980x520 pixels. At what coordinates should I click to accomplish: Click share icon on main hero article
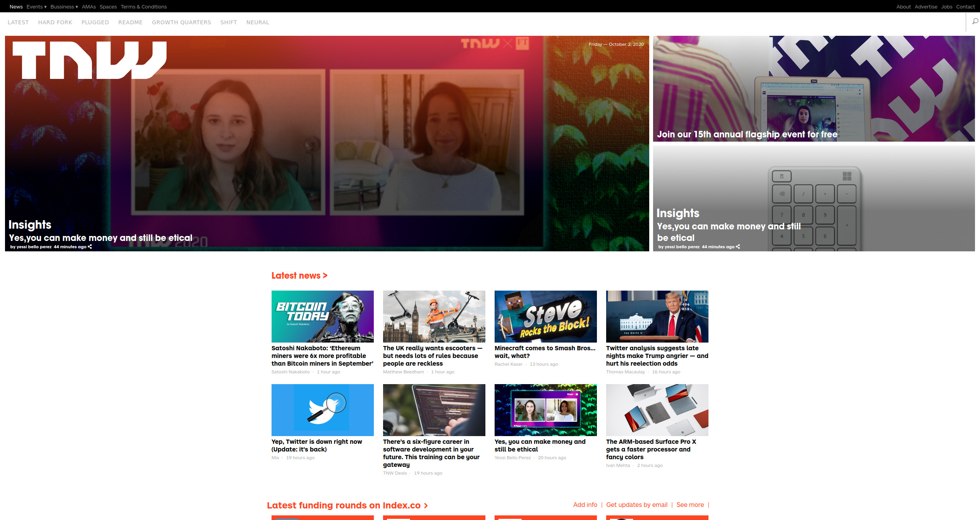tap(90, 247)
